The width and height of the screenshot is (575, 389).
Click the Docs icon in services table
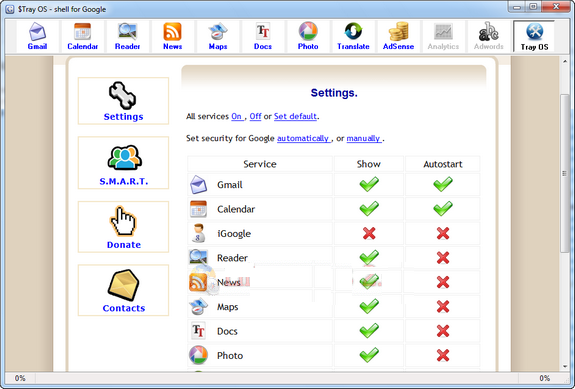click(198, 331)
